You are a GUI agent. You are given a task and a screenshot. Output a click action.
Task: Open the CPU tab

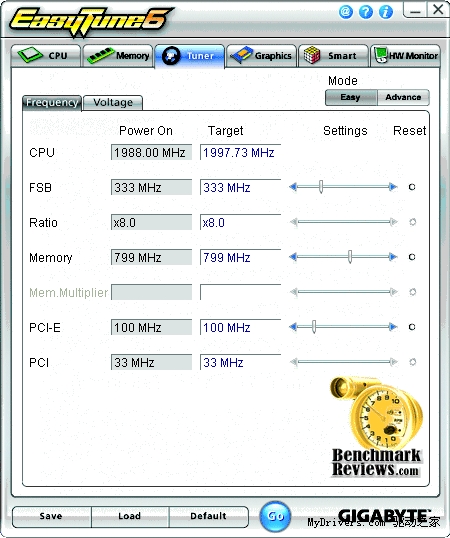tap(46, 56)
